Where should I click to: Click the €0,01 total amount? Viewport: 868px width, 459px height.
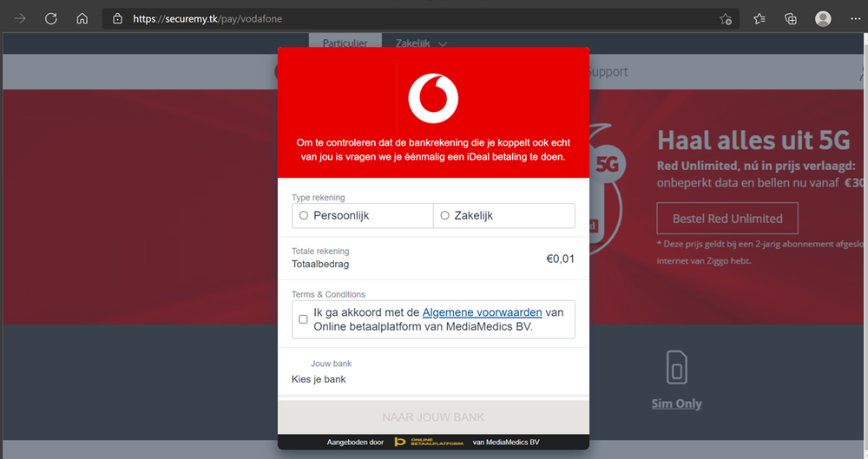pyautogui.click(x=560, y=259)
